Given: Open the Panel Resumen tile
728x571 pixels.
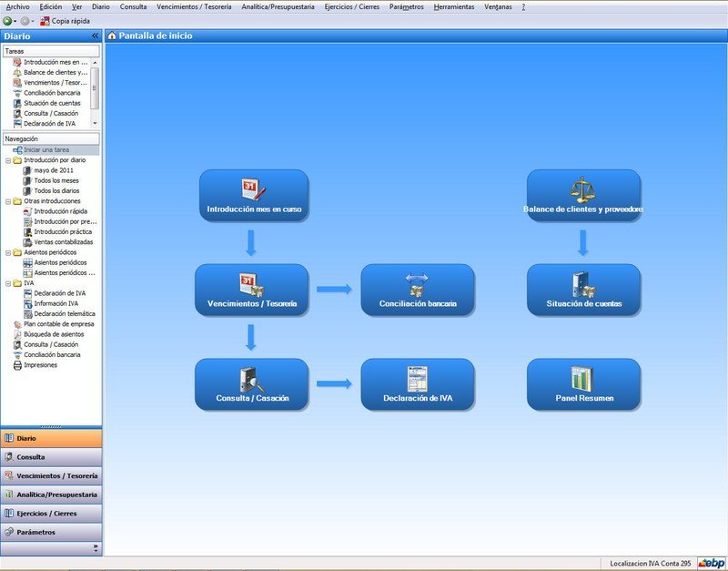Looking at the screenshot, I should tap(583, 384).
